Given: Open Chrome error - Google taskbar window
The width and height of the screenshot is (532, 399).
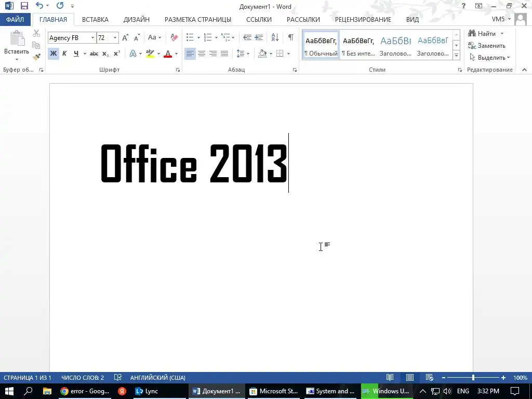Looking at the screenshot, I should tap(85, 391).
